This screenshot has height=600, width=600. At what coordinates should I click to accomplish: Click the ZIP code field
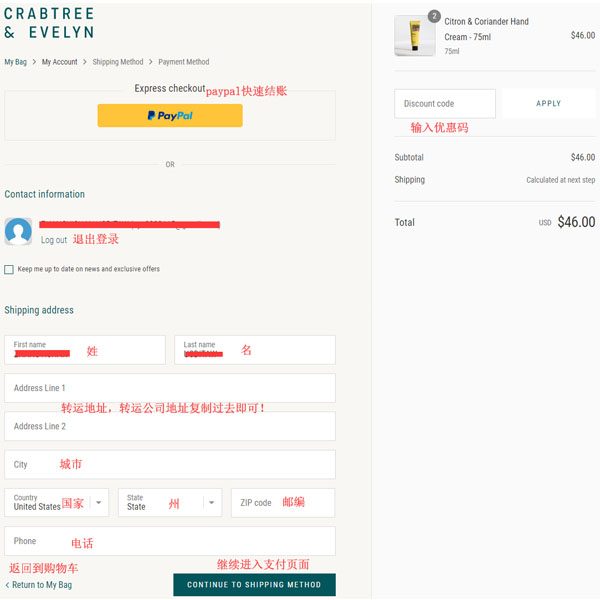click(283, 502)
